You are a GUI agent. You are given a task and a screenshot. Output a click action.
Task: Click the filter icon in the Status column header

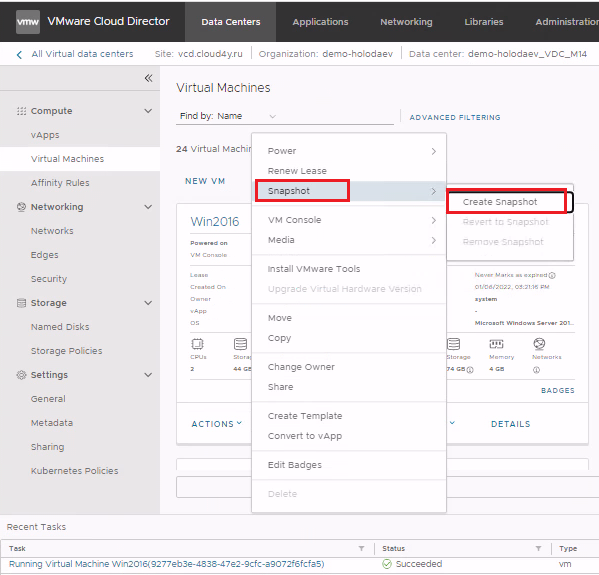click(538, 549)
